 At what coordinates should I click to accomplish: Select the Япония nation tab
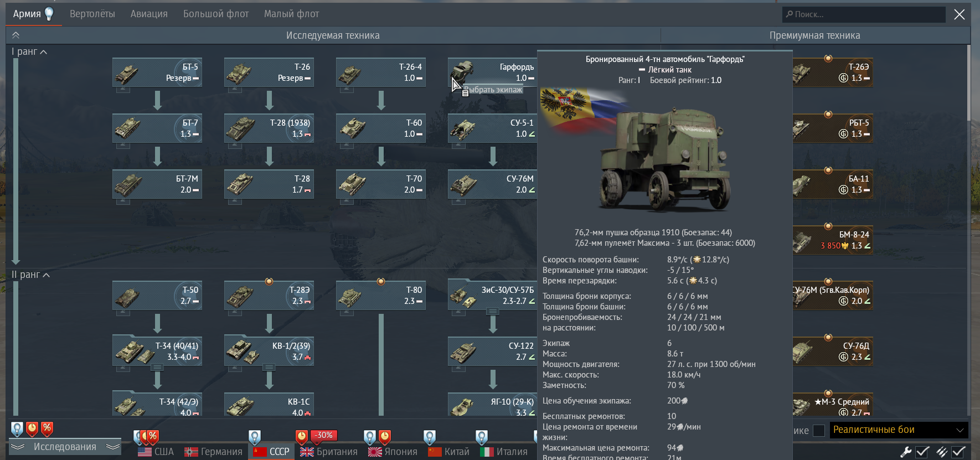[393, 452]
